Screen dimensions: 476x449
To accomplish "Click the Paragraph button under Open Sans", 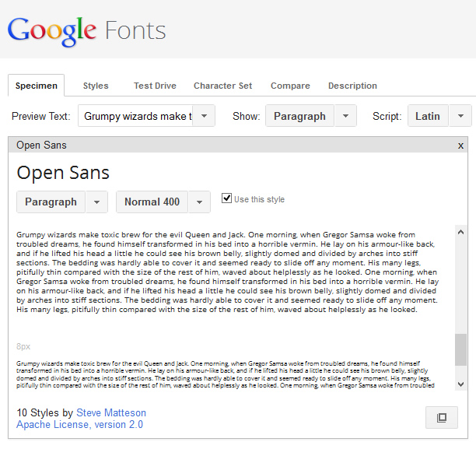I will (51, 202).
